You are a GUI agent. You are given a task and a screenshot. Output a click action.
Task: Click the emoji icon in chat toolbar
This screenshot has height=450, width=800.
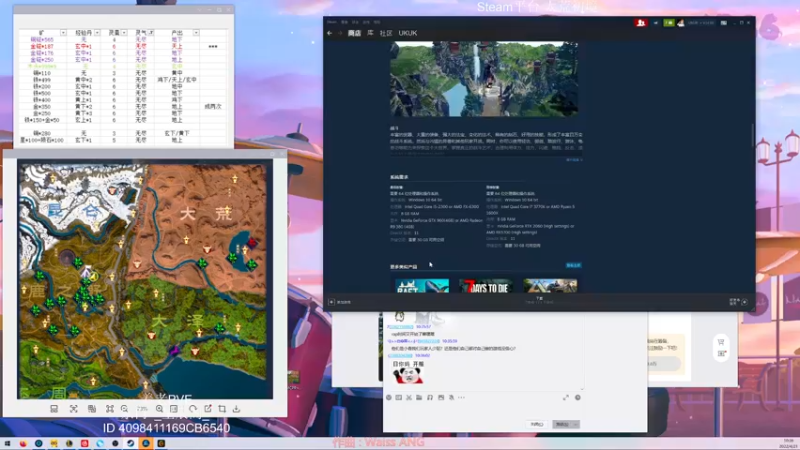click(x=389, y=397)
